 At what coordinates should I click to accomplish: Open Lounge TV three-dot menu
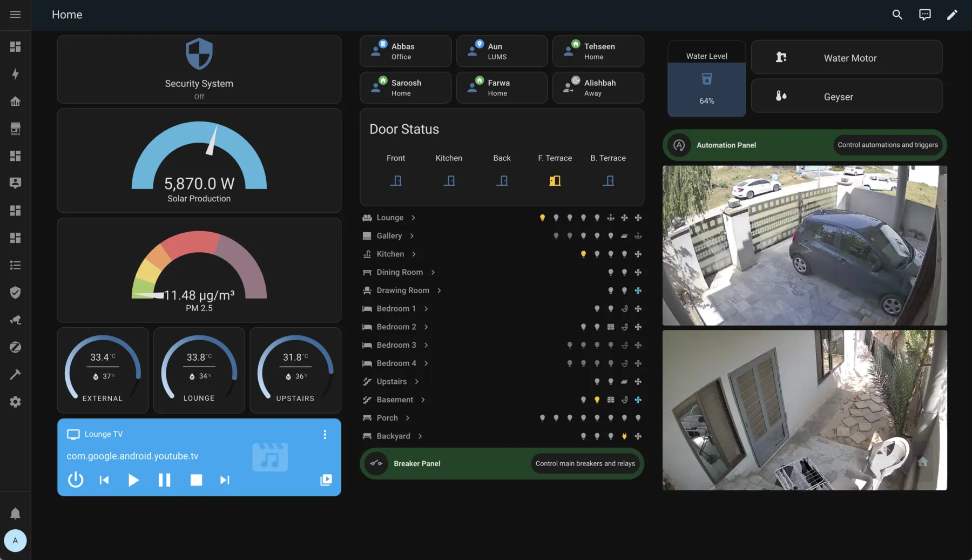click(x=325, y=434)
